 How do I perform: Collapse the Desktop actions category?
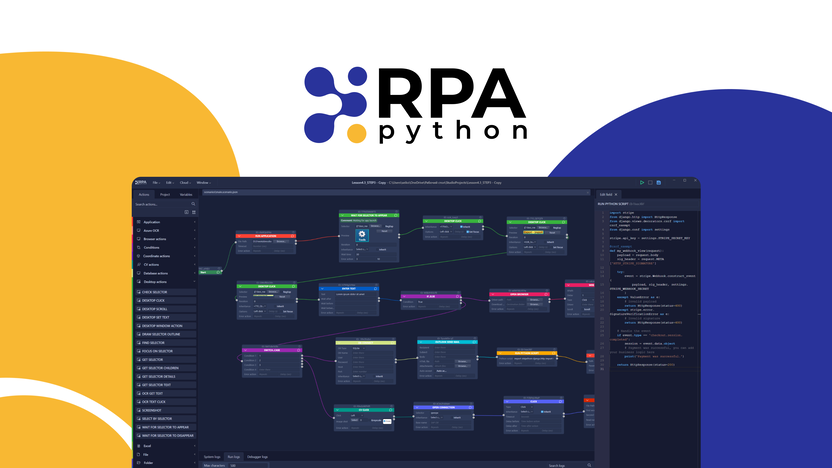pyautogui.click(x=155, y=282)
